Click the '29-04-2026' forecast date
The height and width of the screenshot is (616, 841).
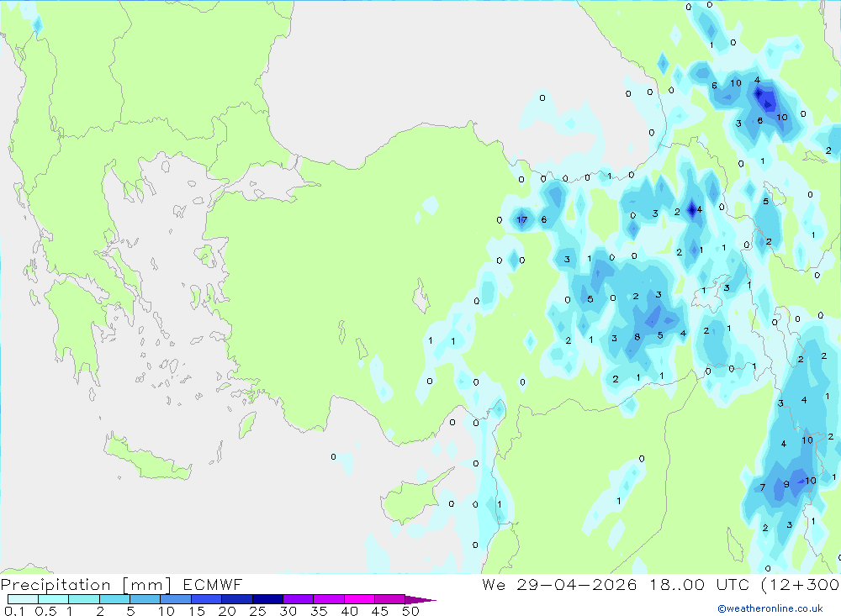click(x=577, y=585)
